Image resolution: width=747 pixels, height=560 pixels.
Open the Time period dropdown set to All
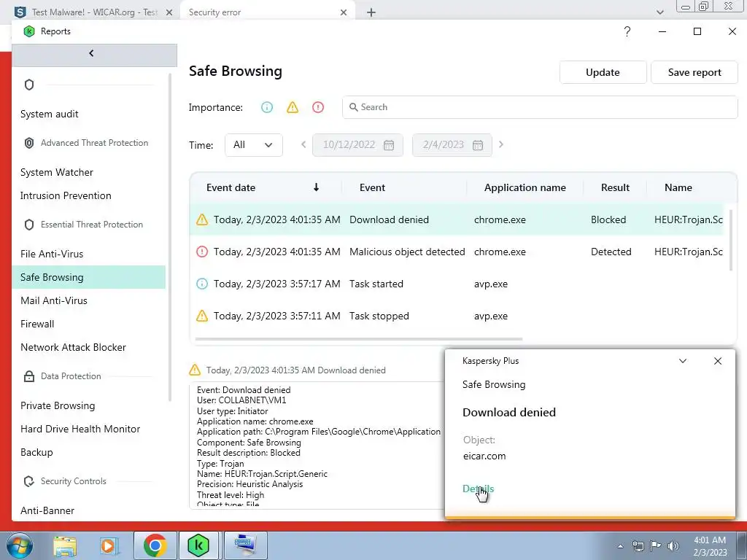click(253, 145)
